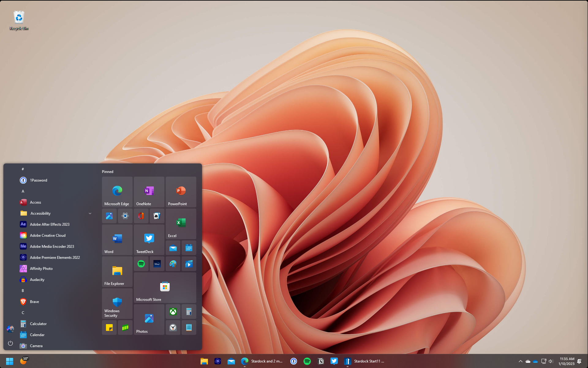Expand Accessibility section in app list

pyautogui.click(x=90, y=213)
